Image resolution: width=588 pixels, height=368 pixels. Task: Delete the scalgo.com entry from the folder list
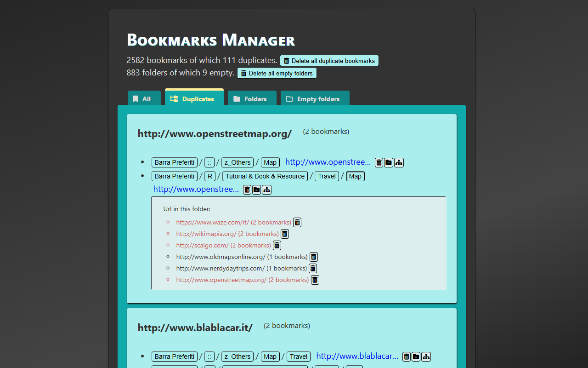coord(277,245)
